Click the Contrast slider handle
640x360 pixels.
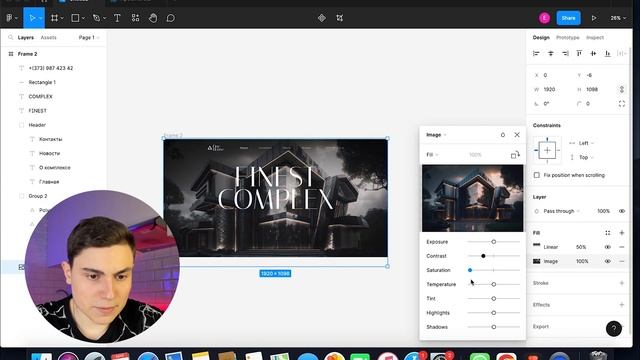(483, 256)
